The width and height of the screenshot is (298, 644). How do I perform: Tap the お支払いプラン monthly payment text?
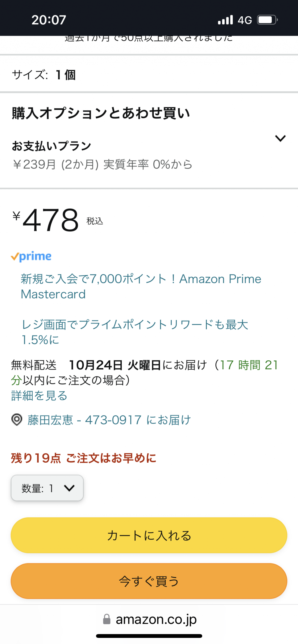[102, 164]
